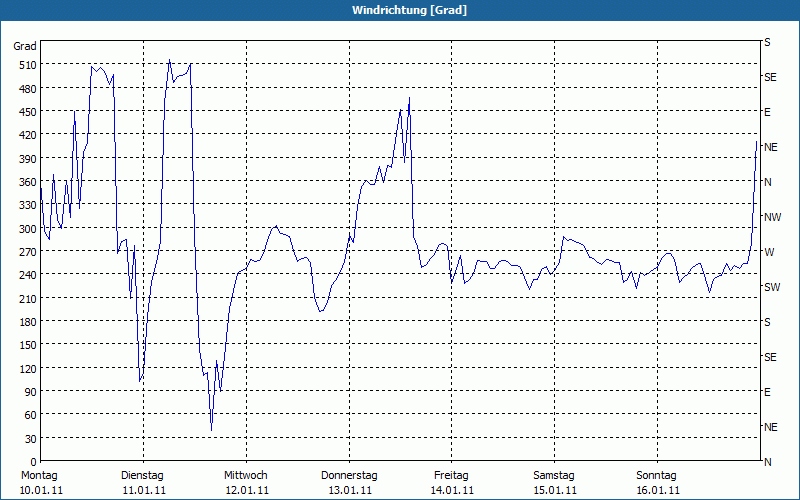Click the 30 y-axis value label
The height and width of the screenshot is (500, 800).
point(28,438)
